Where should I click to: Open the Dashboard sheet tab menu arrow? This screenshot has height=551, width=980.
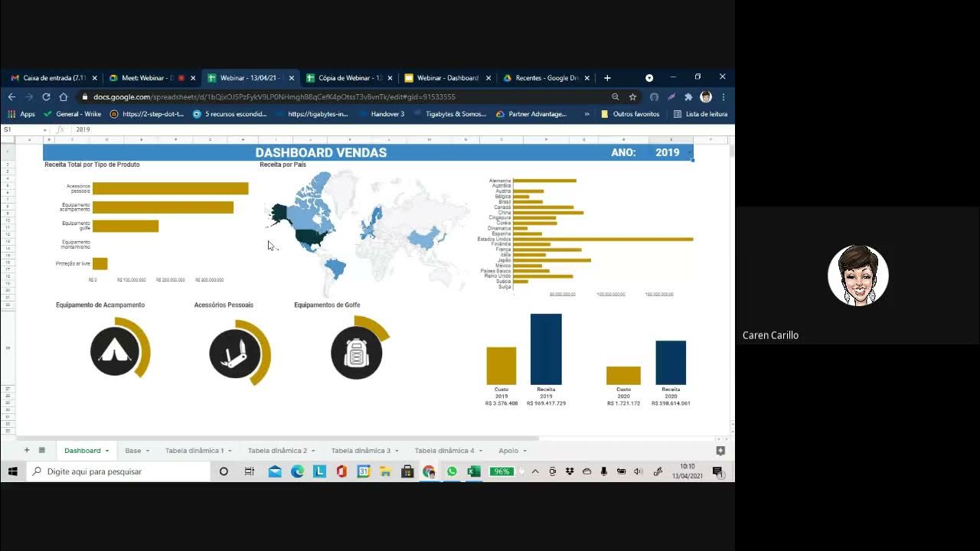pos(107,451)
